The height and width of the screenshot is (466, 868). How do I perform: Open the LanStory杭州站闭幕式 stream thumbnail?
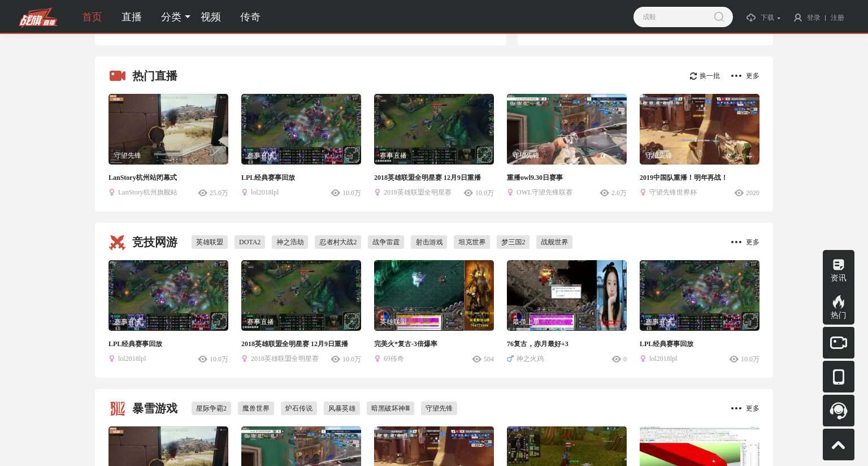pyautogui.click(x=168, y=129)
